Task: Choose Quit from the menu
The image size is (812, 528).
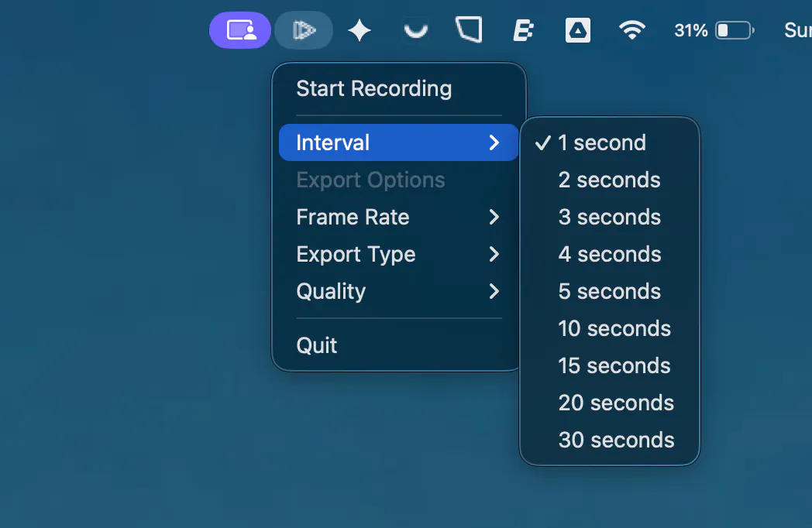Action: coord(399,345)
